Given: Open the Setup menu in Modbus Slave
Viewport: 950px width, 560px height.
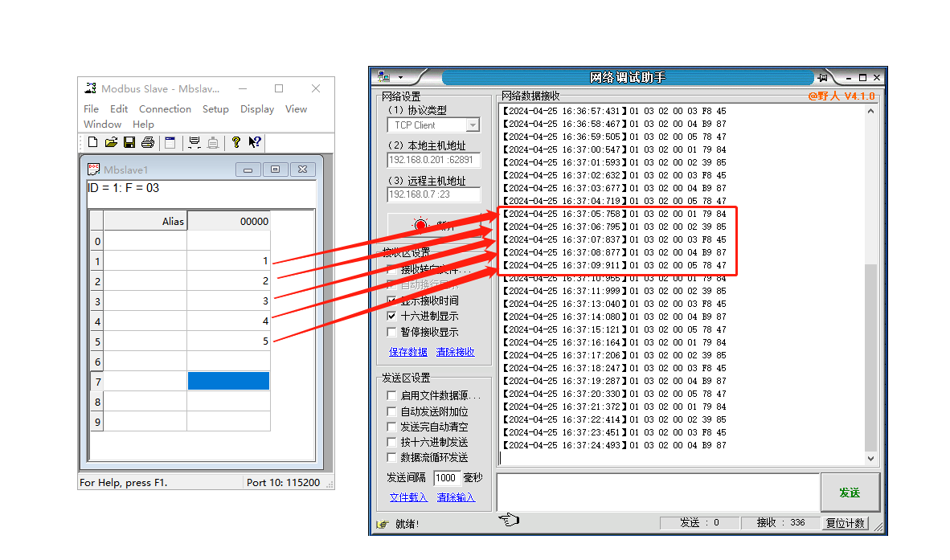Looking at the screenshot, I should tap(215, 109).
